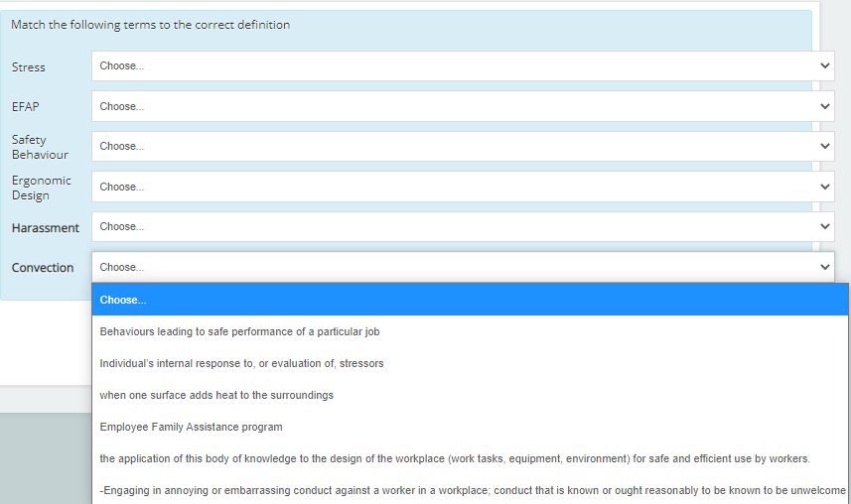Select 'the application of this body of knowledge' option
The width and height of the screenshot is (851, 504).
[470, 458]
